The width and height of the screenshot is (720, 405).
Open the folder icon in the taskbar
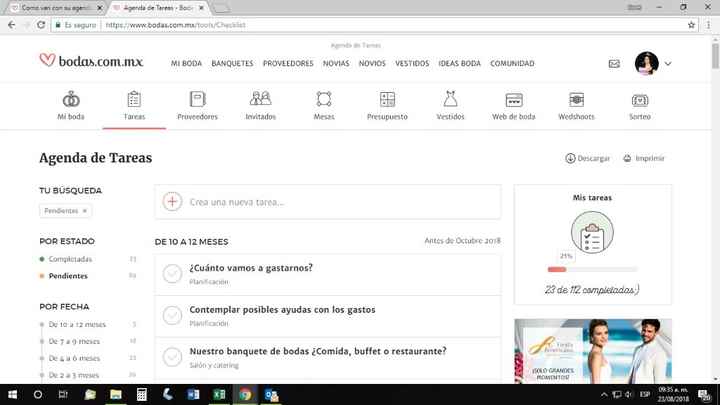[116, 394]
